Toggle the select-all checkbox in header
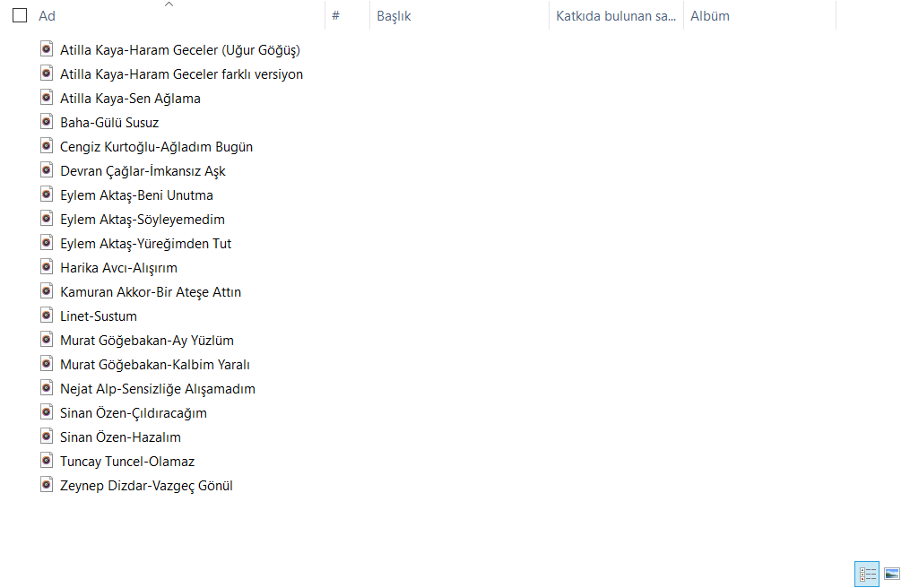 (x=20, y=16)
